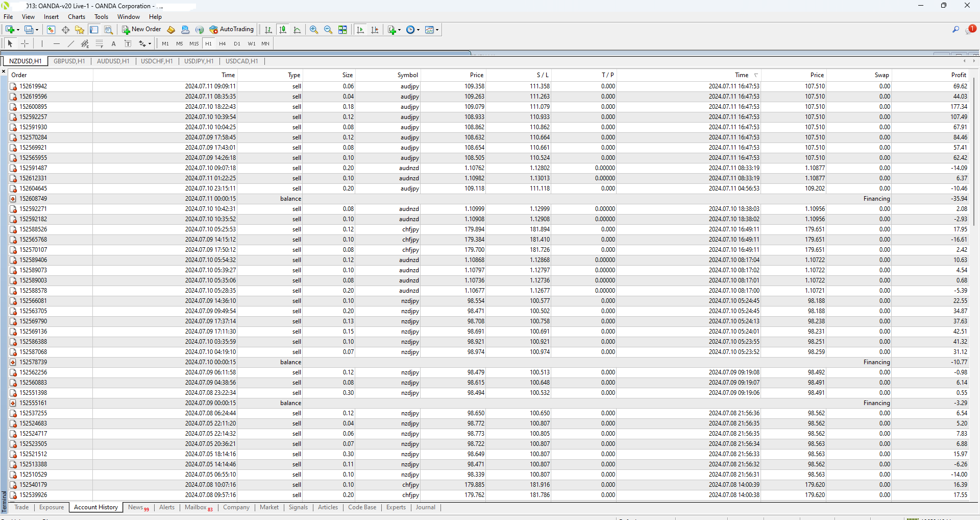Open the Indicators list icon

[391, 30]
